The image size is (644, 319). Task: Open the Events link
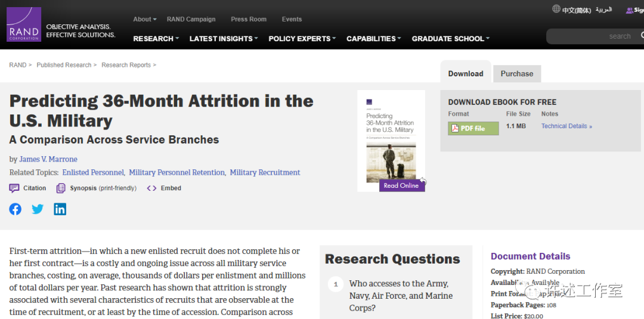(292, 19)
